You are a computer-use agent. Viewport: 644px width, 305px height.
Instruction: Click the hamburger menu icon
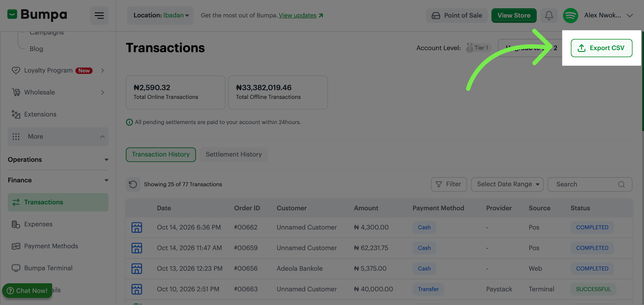99,15
